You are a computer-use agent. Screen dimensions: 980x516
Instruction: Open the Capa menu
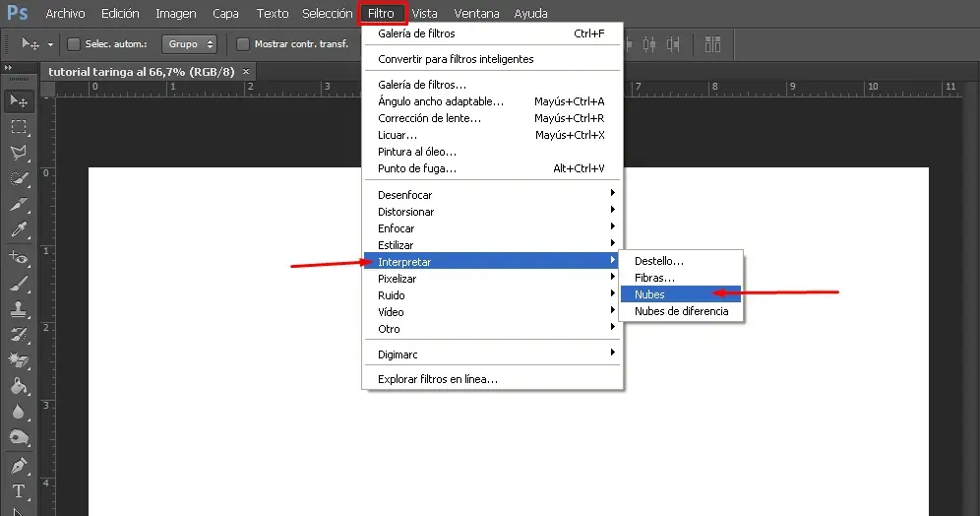[x=225, y=13]
